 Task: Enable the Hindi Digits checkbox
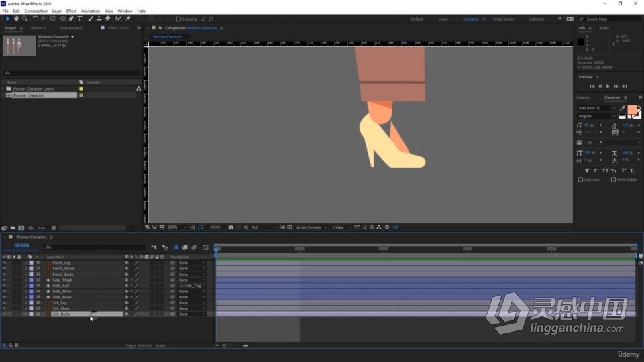point(613,180)
